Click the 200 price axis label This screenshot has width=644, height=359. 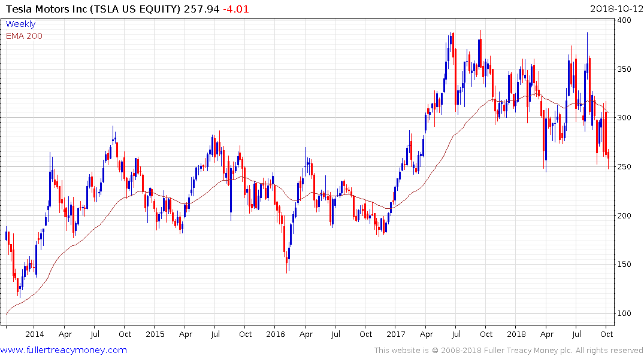click(x=624, y=215)
